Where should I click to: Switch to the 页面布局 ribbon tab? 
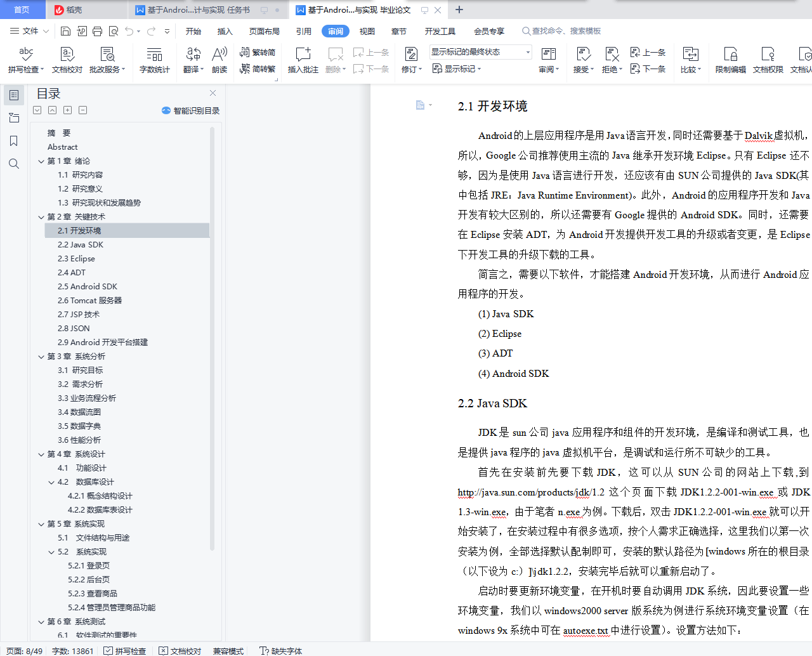(265, 31)
